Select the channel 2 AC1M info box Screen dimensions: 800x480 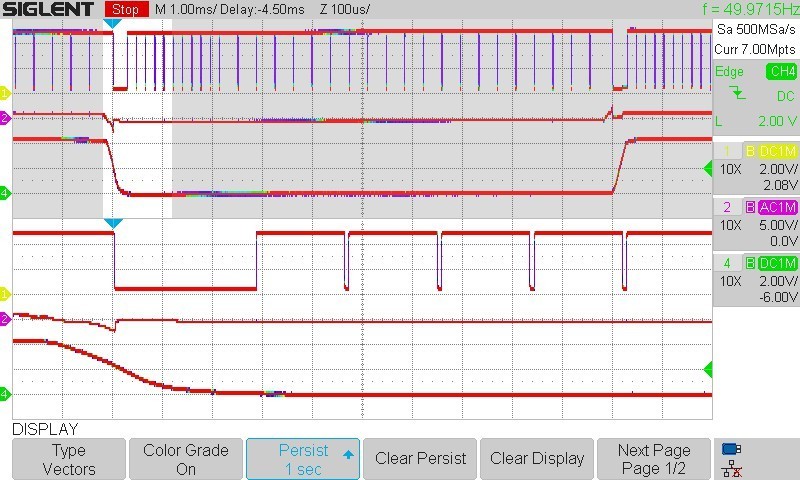[757, 224]
